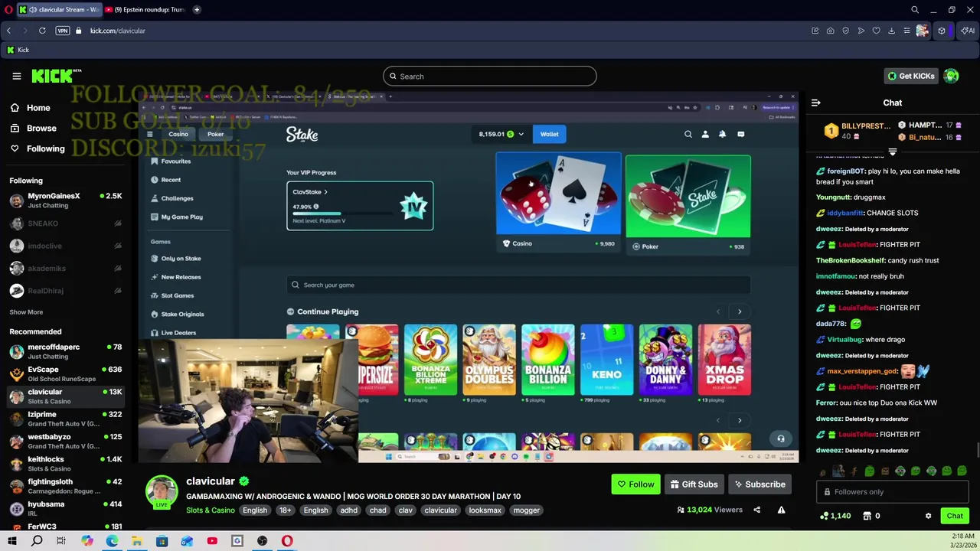Switch to Epstein roundup YouTube tab
This screenshot has width=980, height=551.
[145, 10]
